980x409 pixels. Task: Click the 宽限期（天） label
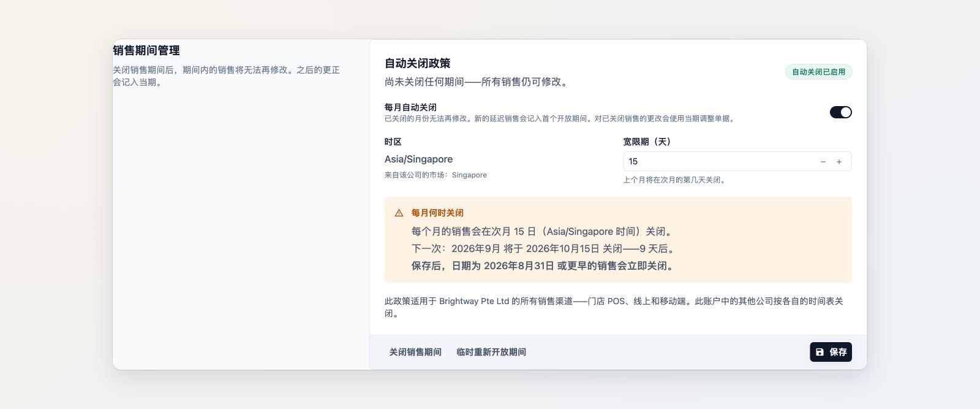649,142
